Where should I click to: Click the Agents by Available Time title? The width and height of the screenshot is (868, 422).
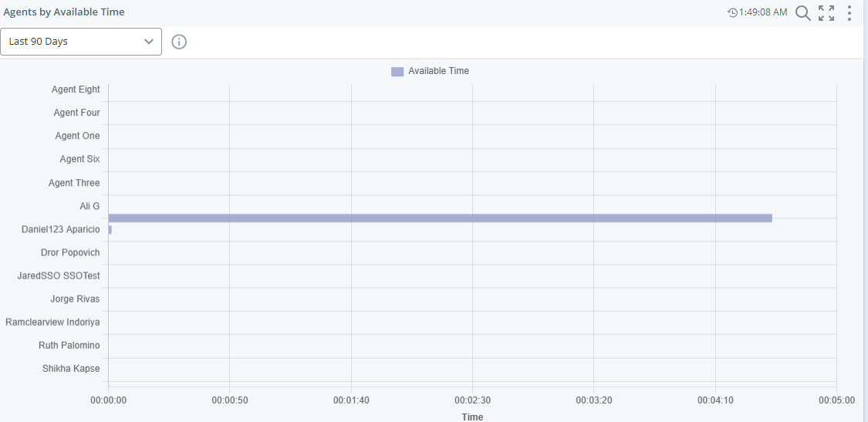[x=64, y=12]
